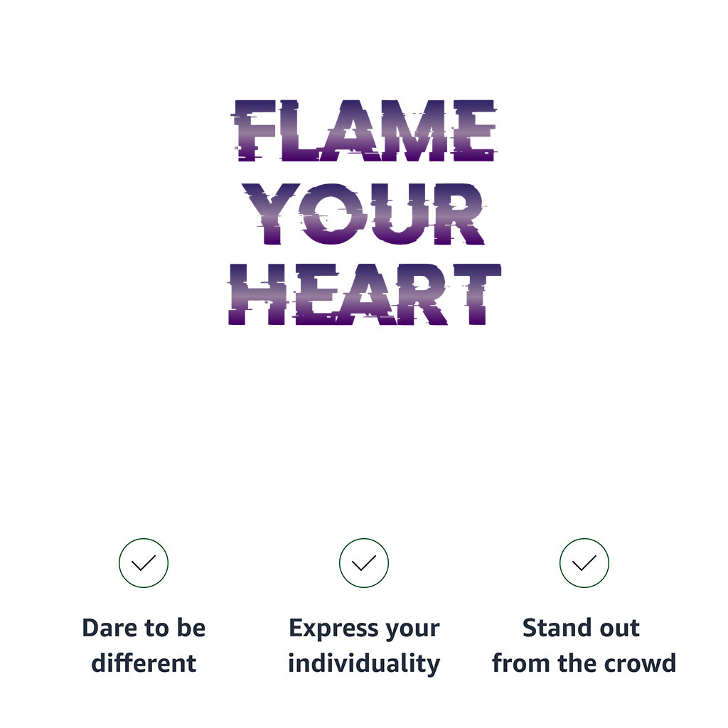Click the letter F in FLAME
728x728 pixels.
tap(255, 131)
